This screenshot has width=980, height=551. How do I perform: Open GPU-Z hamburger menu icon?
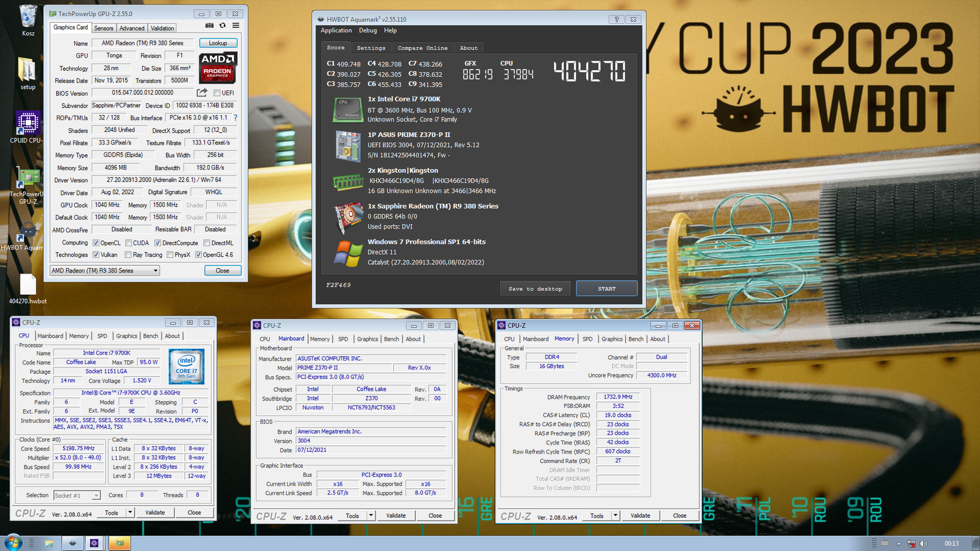pyautogui.click(x=236, y=26)
